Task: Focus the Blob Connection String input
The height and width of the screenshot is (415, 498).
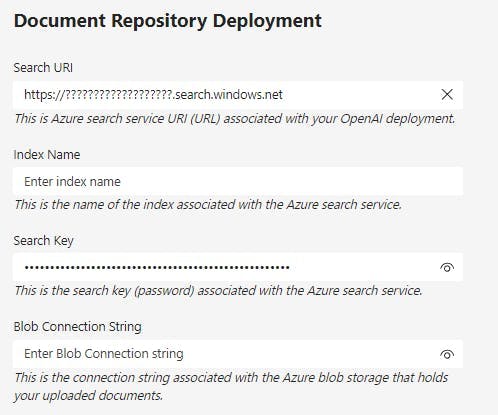Action: [238, 354]
